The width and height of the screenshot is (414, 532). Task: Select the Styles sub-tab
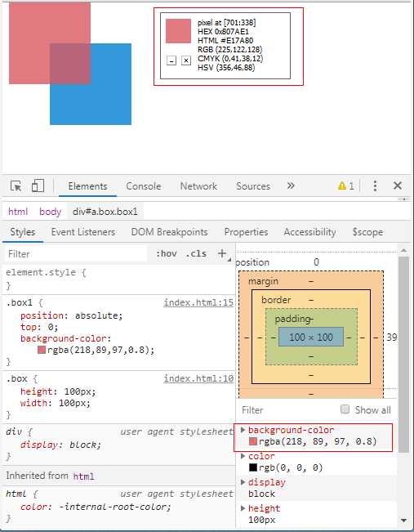pos(23,232)
